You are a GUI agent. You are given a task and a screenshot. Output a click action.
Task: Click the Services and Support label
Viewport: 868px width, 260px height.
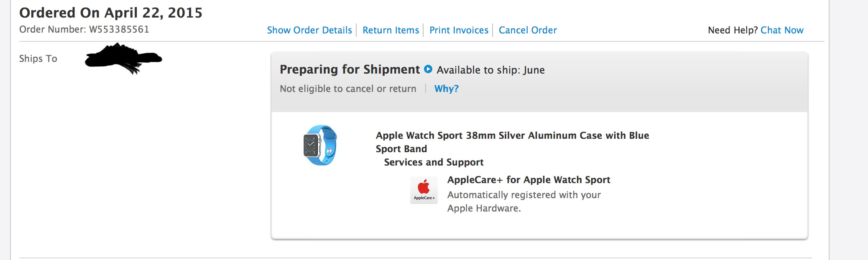(x=434, y=162)
